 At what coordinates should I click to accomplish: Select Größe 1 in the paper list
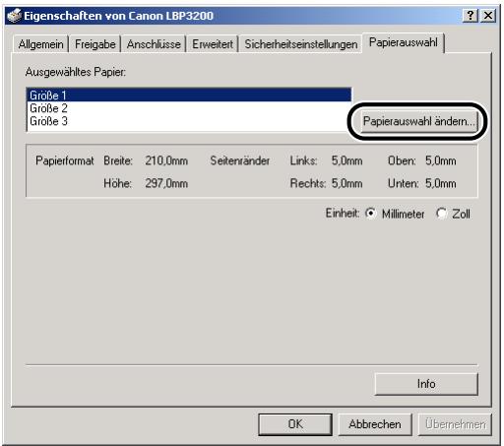pyautogui.click(x=189, y=96)
